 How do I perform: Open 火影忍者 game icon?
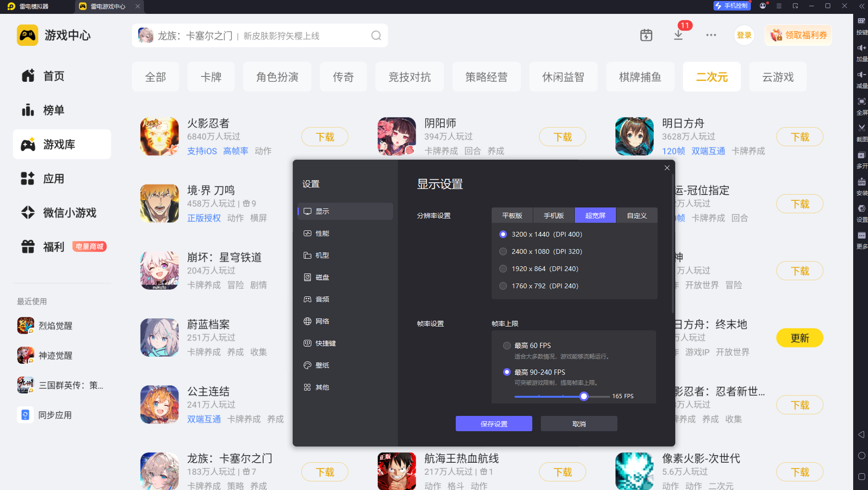159,136
